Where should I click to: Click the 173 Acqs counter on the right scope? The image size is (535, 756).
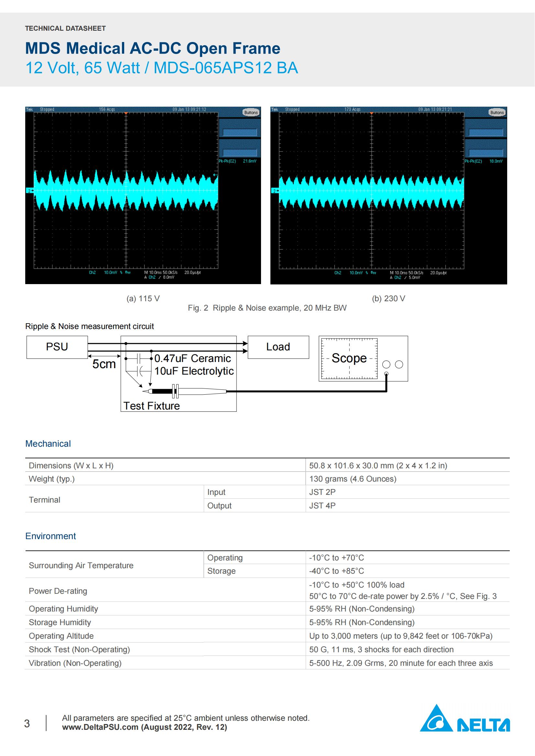[352, 109]
